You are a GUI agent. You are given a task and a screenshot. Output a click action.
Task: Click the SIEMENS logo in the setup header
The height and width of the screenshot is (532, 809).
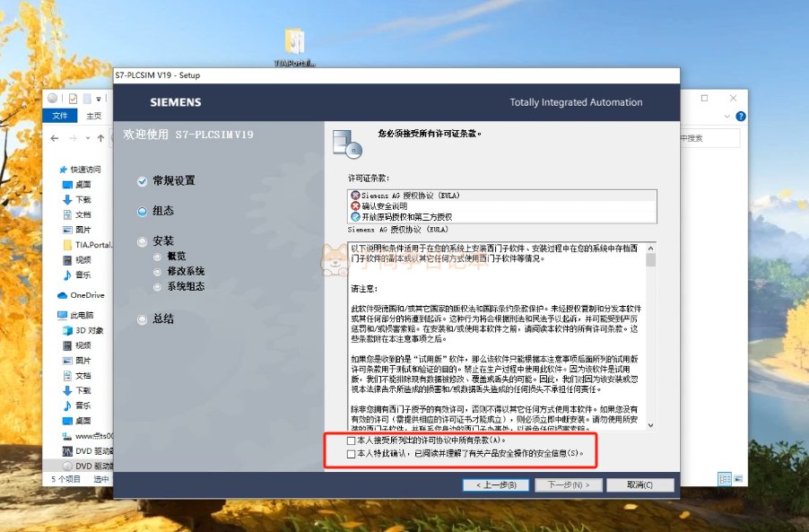176,102
